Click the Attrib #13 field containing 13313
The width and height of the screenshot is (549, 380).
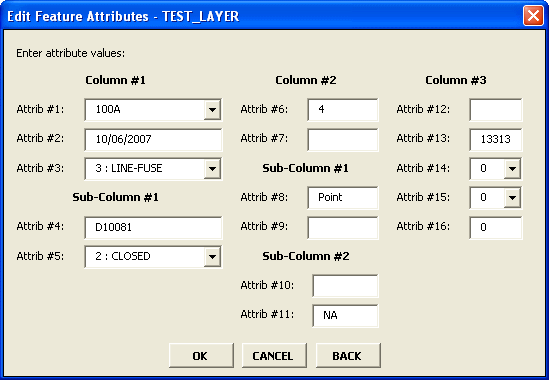click(x=495, y=139)
